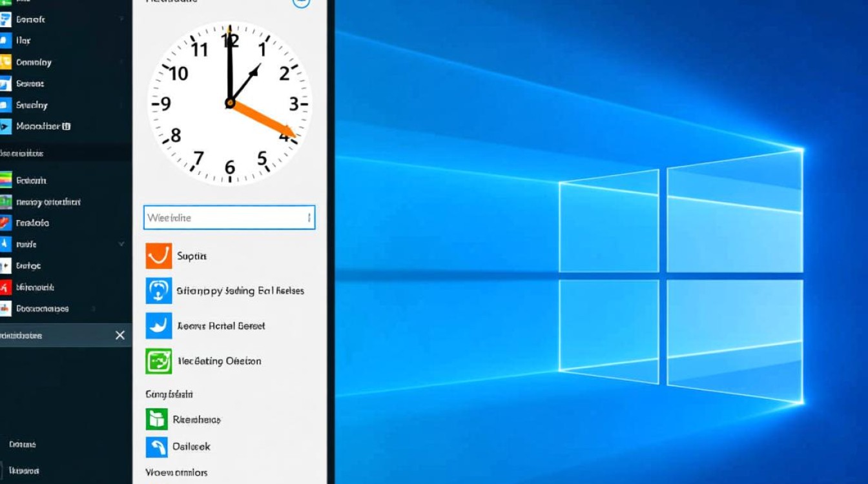This screenshot has width=868, height=484.
Task: Open the blue icon next to 'Oailook'
Action: (x=156, y=447)
